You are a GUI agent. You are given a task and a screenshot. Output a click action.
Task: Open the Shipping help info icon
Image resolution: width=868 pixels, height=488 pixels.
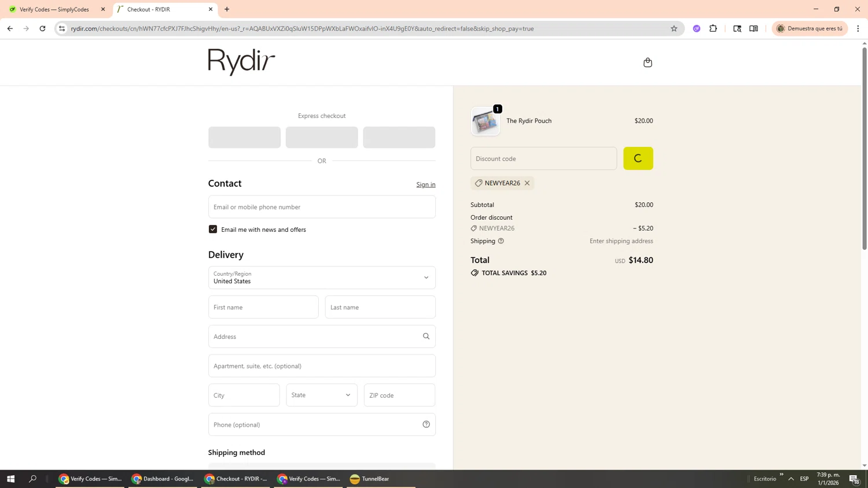[x=501, y=241]
